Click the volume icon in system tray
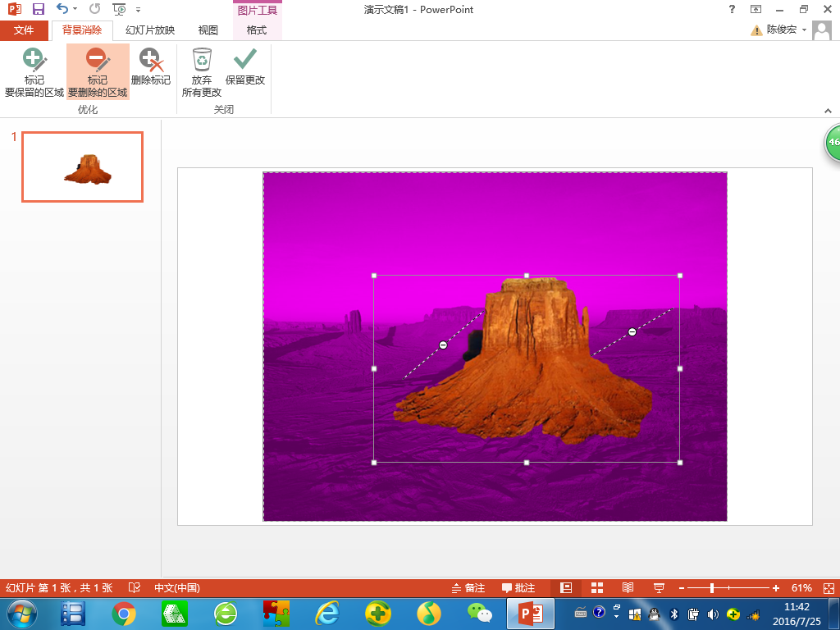The image size is (840, 630). [713, 614]
